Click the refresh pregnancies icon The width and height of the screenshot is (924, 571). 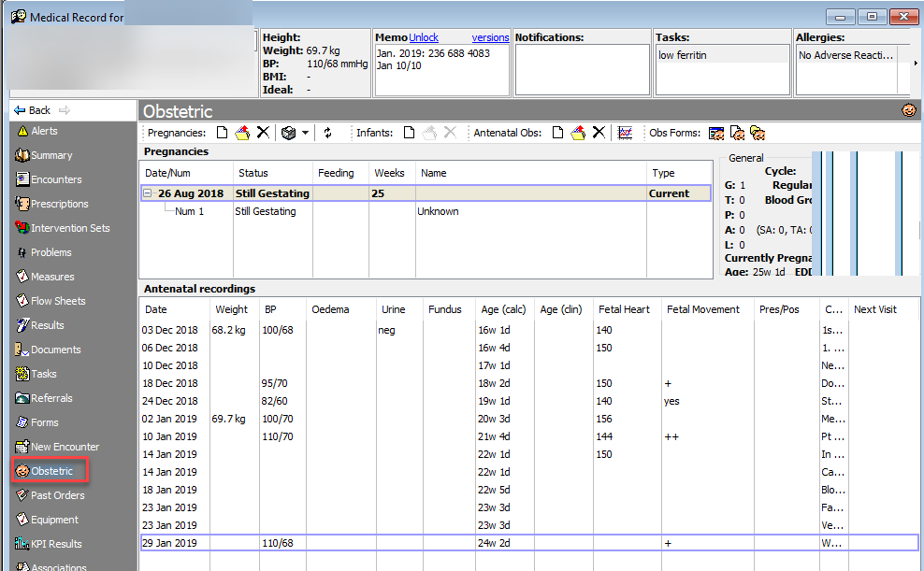pyautogui.click(x=327, y=133)
